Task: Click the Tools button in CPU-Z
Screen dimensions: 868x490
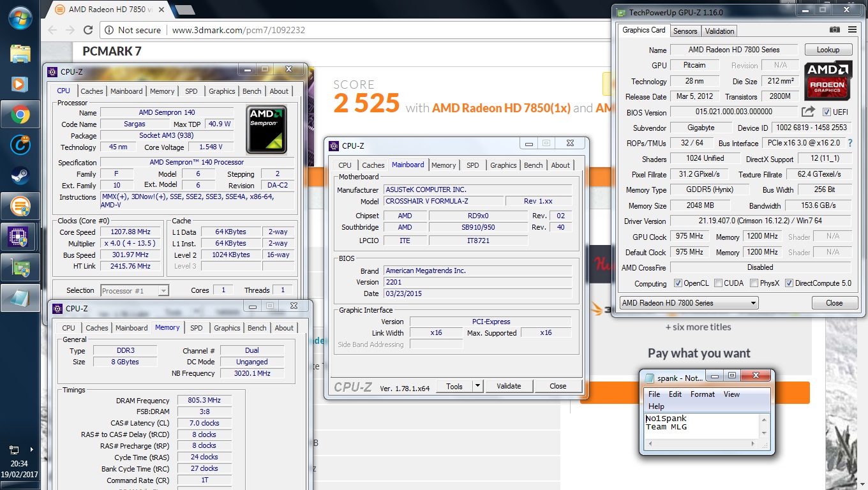Action: [x=454, y=386]
